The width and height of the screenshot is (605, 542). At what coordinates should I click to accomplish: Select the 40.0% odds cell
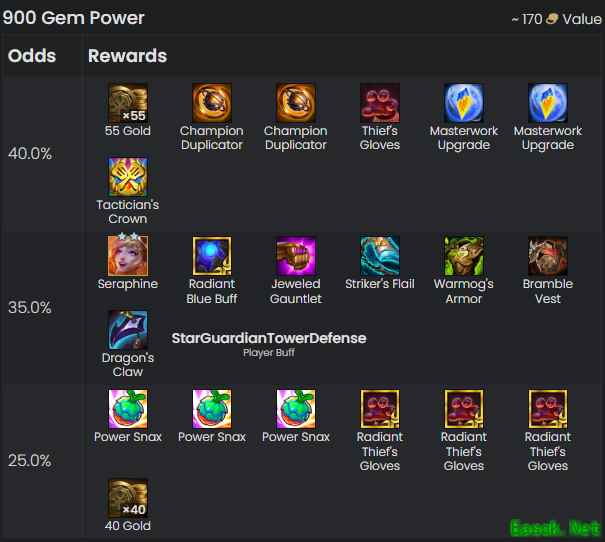[30, 154]
